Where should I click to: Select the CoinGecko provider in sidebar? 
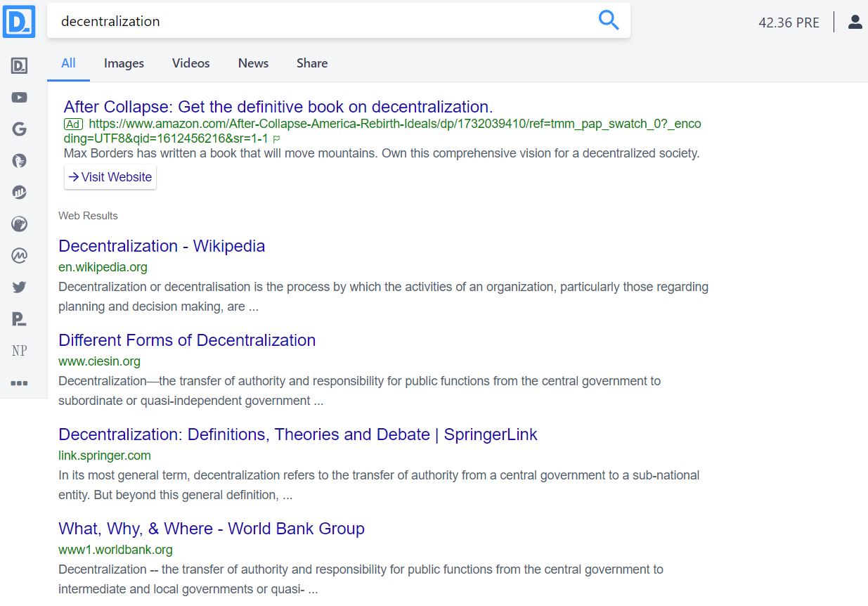pyautogui.click(x=20, y=224)
